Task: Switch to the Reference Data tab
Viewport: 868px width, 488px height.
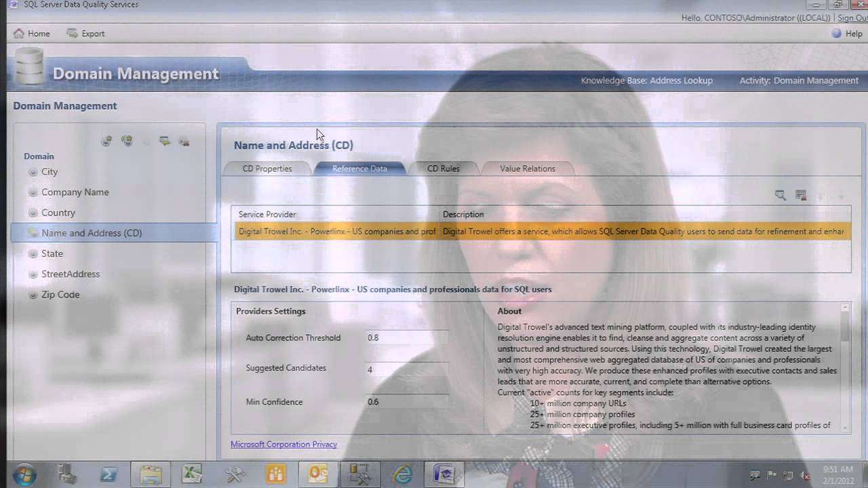Action: click(x=359, y=169)
